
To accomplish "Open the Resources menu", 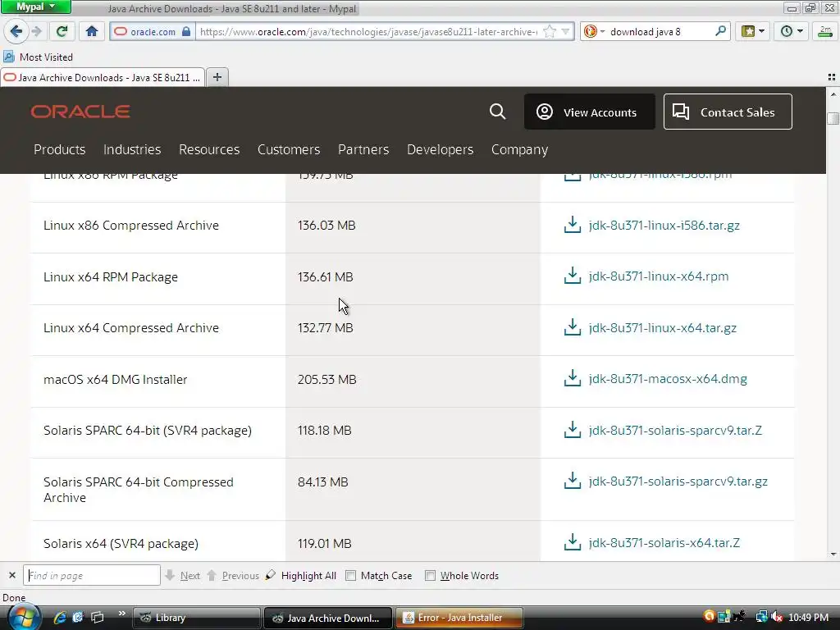I will (x=209, y=149).
